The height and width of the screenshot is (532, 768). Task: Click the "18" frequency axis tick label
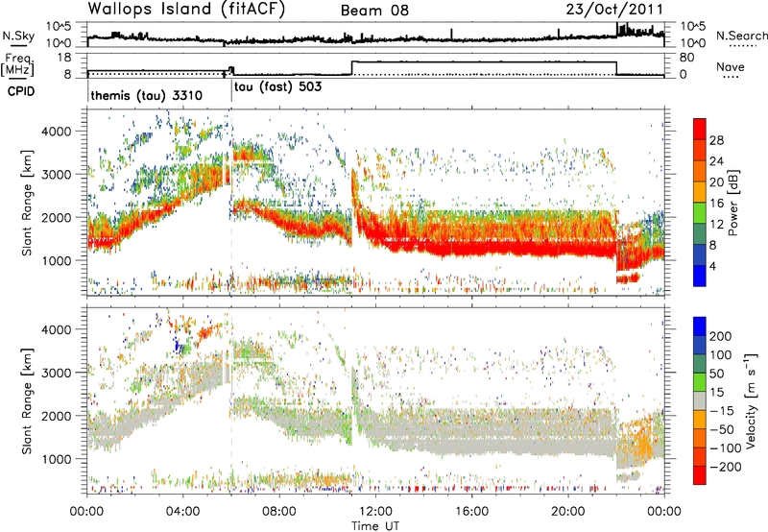coord(64,58)
